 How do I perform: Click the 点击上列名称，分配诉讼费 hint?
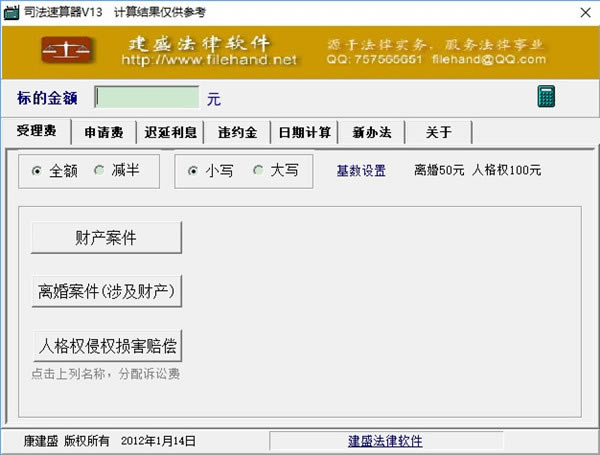pyautogui.click(x=106, y=374)
